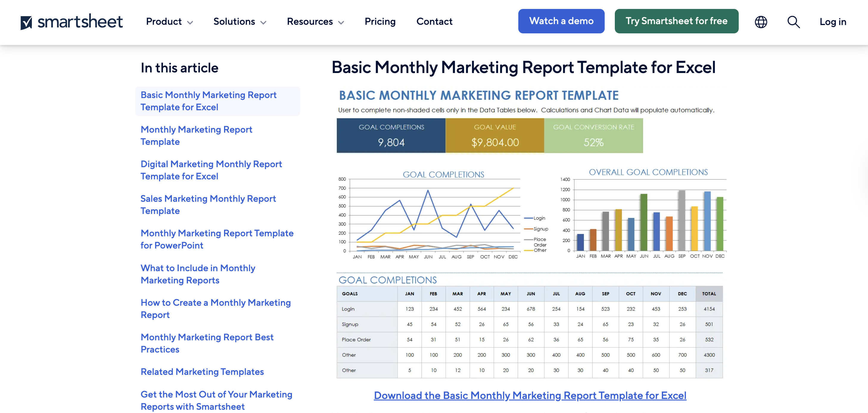Jump to How to Create a Monthly Marketing Report
Image resolution: width=868 pixels, height=413 pixels.
click(216, 308)
